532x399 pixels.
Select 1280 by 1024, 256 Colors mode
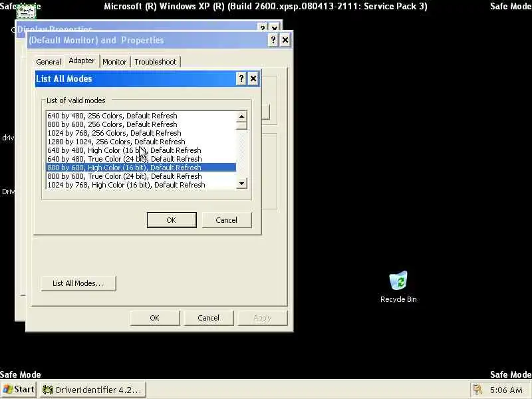pos(141,142)
